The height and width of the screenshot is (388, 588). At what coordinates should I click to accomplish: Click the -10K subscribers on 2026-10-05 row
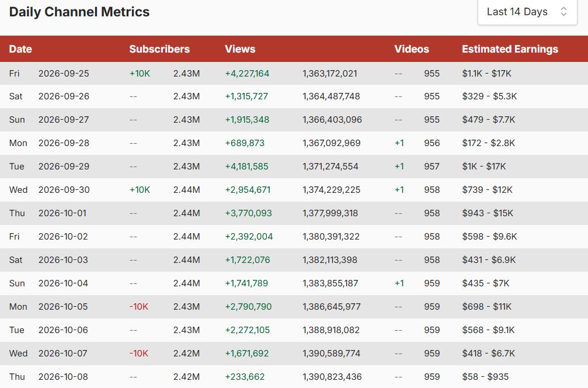(x=139, y=307)
